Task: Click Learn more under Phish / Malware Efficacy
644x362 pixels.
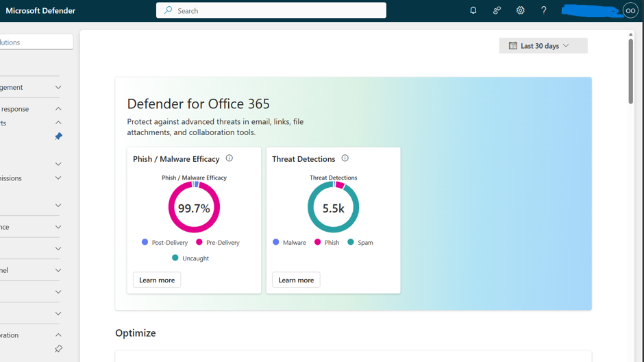Action: click(x=157, y=280)
